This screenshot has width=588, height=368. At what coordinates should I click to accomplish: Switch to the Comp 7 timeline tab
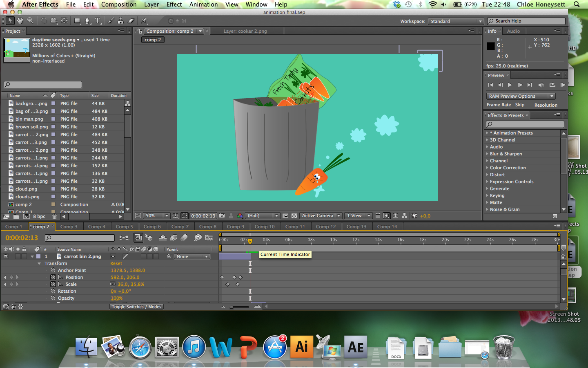click(180, 227)
